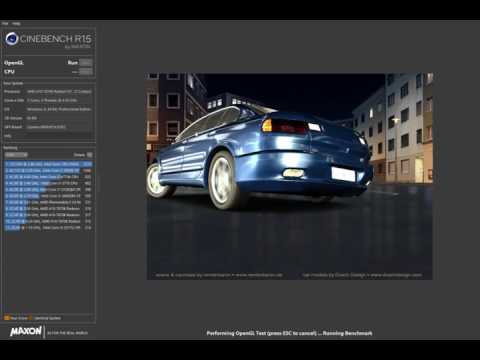Screen dimensions: 480x360
Task: Click the blue car render preview
Action: 290,176
